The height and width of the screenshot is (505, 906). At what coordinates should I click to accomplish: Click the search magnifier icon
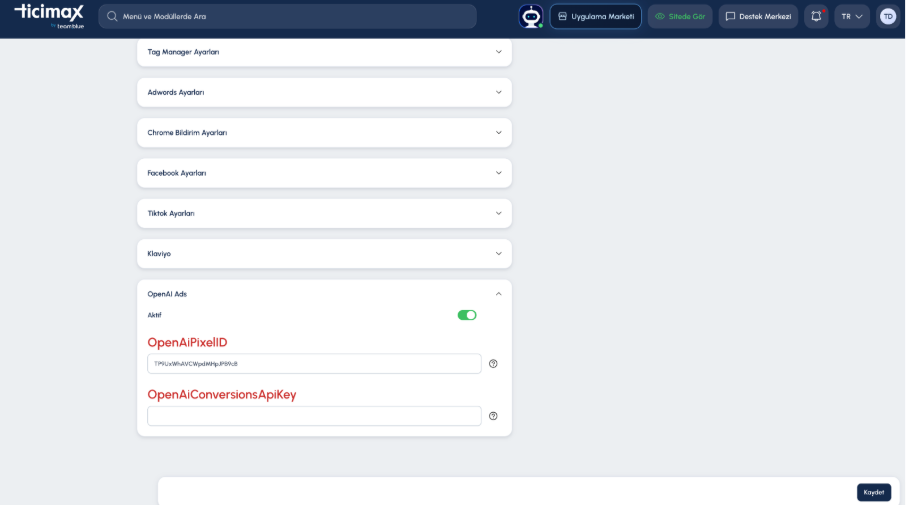(x=112, y=16)
